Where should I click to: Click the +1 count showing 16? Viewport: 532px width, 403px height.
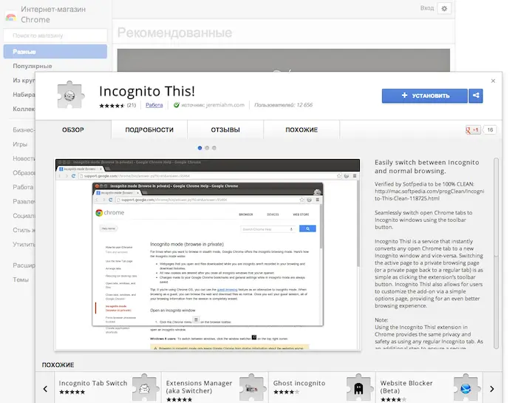pyautogui.click(x=490, y=129)
